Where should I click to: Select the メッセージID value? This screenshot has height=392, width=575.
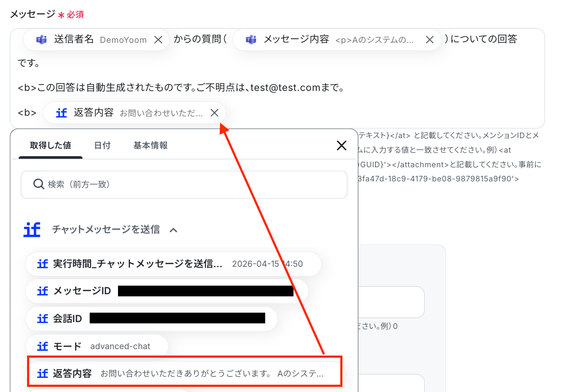[x=167, y=291]
